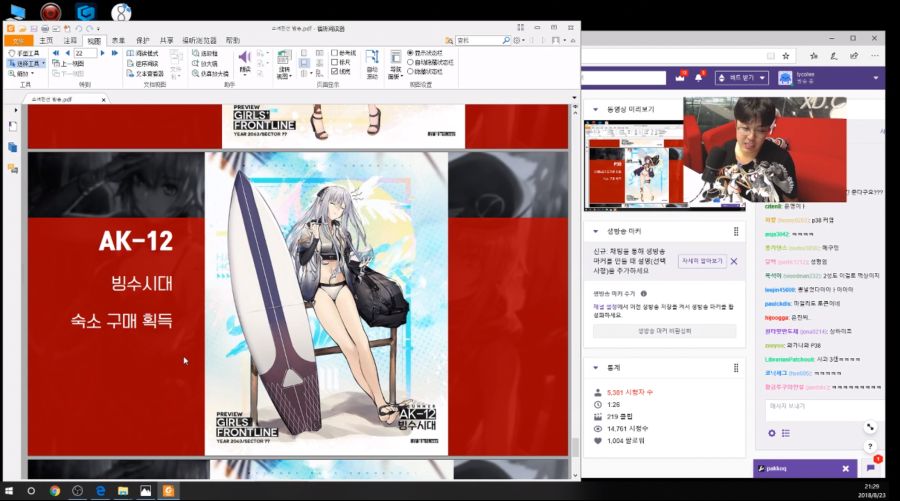Activate the Marquee tool in the ribbon
The image size is (900, 501).
(x=205, y=53)
